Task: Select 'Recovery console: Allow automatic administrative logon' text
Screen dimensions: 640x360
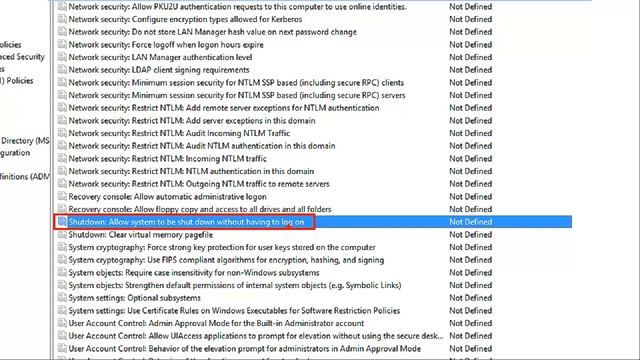Action: tap(167, 197)
